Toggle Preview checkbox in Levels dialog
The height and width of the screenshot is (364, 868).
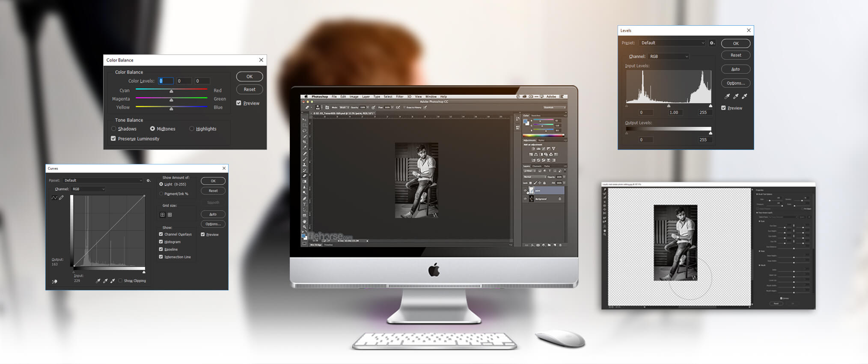723,107
